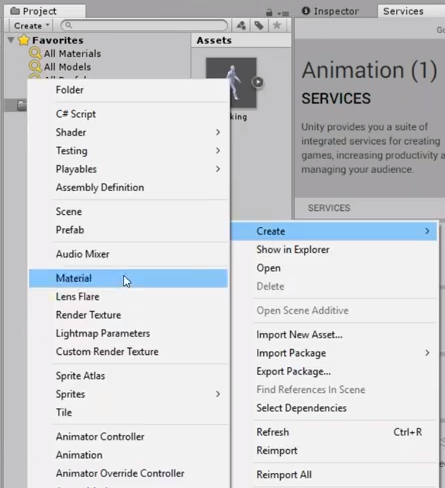
Task: Choose Import New Asset from context menu
Action: 334,335
